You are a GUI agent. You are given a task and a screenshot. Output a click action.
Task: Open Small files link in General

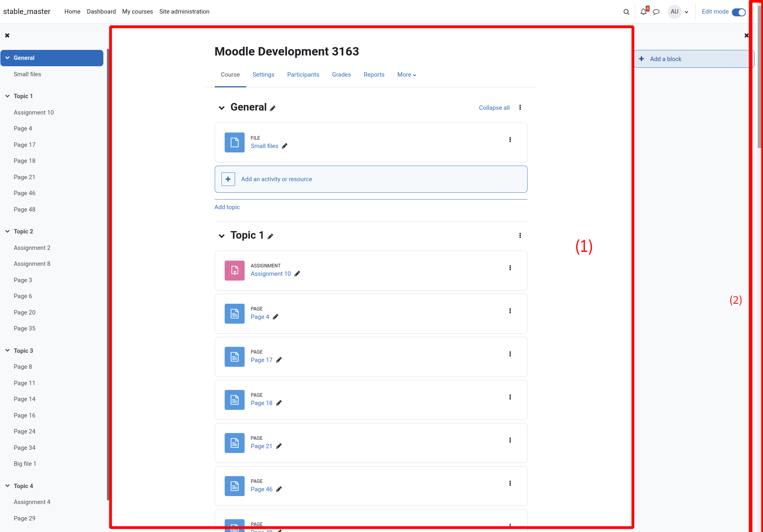tap(265, 146)
